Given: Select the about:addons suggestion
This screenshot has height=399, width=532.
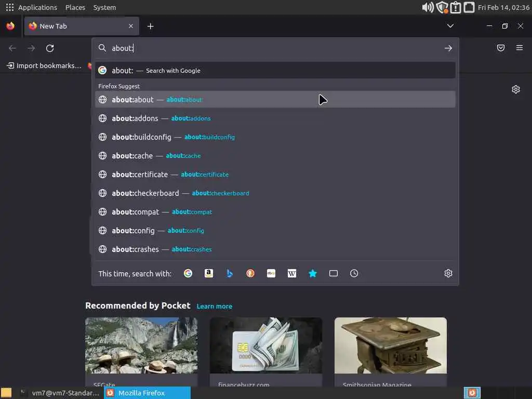Looking at the screenshot, I should [275, 118].
